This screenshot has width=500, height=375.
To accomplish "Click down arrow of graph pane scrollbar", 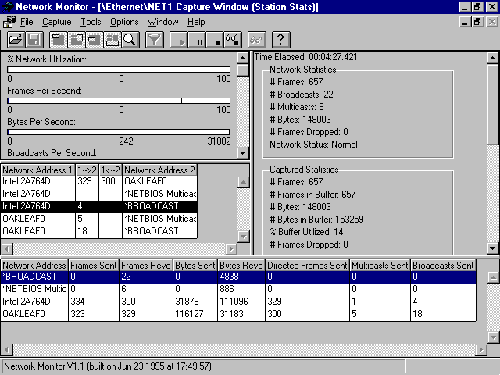I will (x=243, y=153).
